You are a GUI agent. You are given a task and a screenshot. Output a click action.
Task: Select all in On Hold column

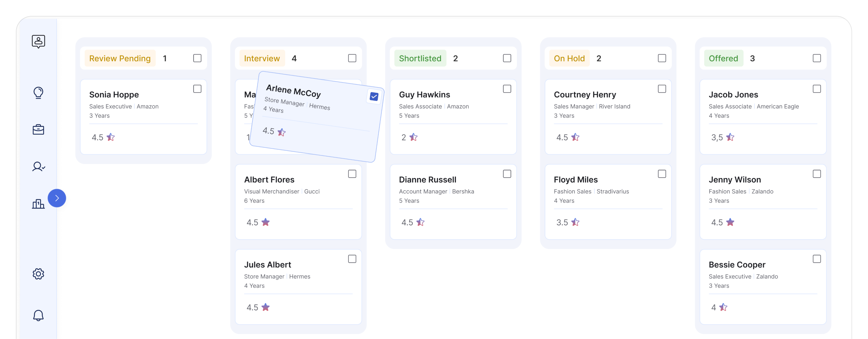(662, 58)
